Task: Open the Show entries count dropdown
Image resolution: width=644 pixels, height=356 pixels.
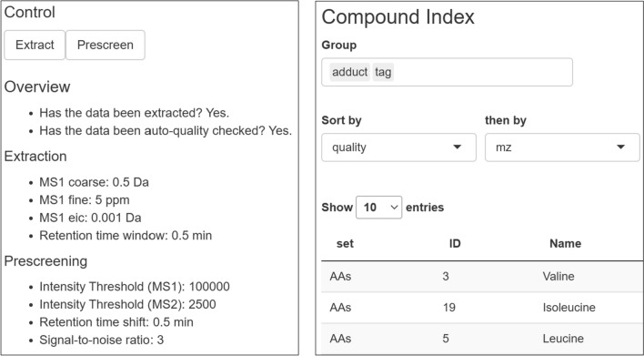Action: [x=378, y=208]
